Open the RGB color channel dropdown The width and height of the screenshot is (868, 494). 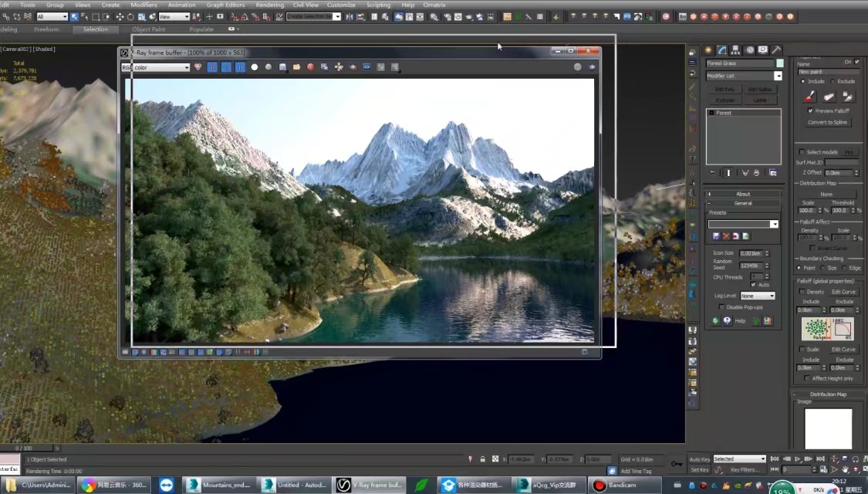(x=155, y=68)
